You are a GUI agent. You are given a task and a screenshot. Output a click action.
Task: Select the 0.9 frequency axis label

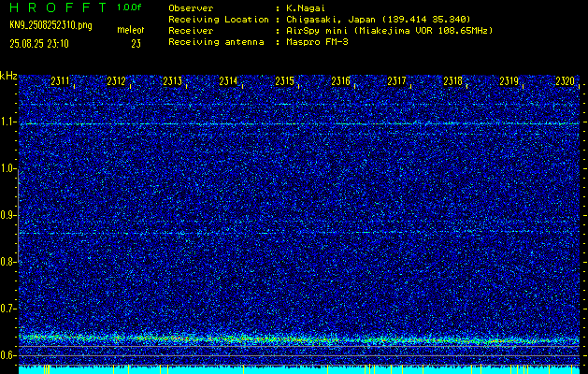7,215
